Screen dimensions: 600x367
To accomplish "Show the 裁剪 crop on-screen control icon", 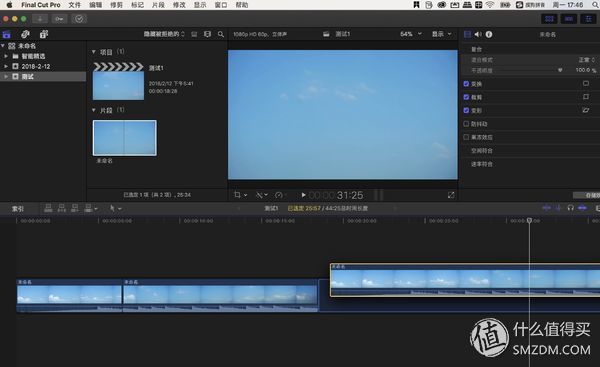I will coord(586,97).
